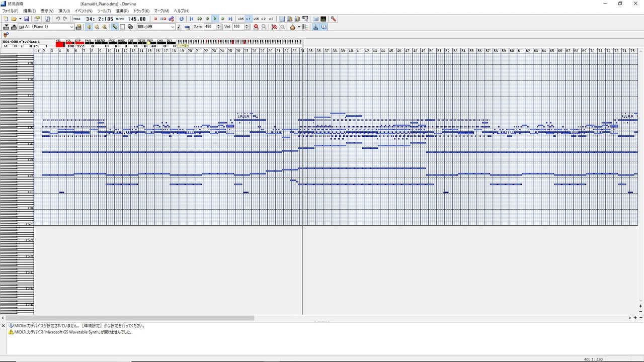Screen dimensions: 644x362
Task: Save the song with the floppy disk icon
Action: click(27, 19)
